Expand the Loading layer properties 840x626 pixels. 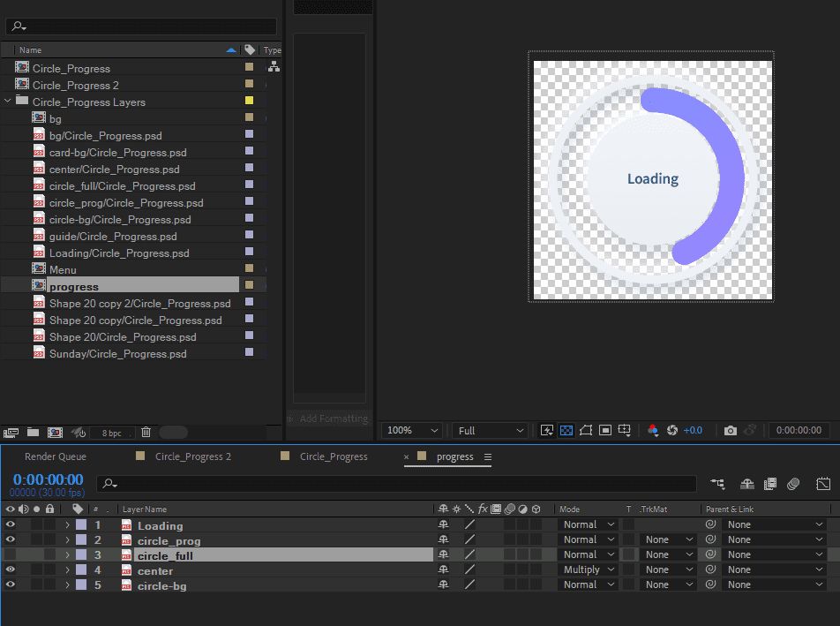67,524
